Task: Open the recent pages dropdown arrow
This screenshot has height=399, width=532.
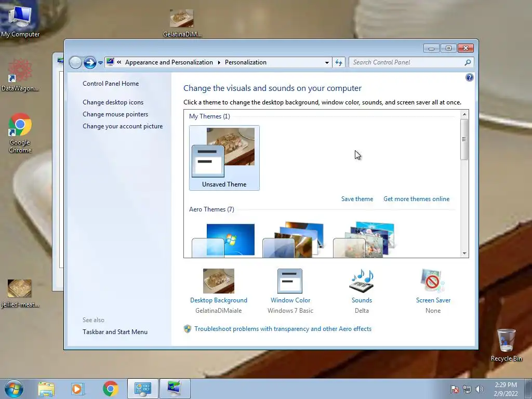Action: pyautogui.click(x=100, y=63)
